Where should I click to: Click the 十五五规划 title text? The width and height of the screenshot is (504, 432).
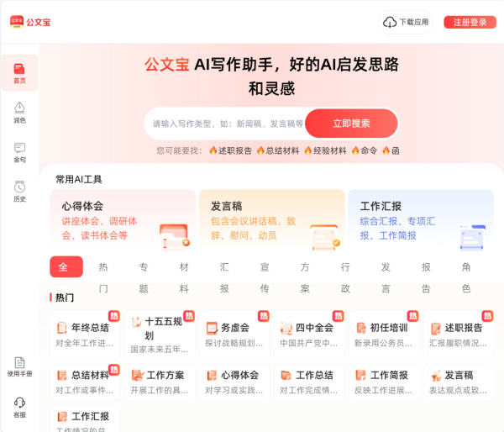click(x=163, y=329)
